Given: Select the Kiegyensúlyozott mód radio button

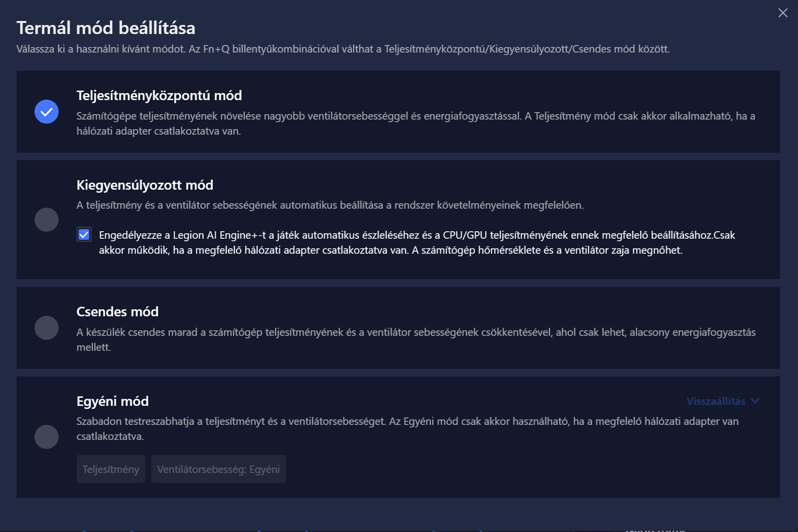Looking at the screenshot, I should click(x=47, y=220).
